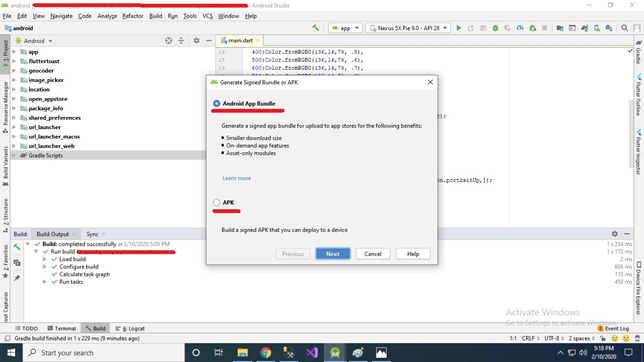Image resolution: width=644 pixels, height=362 pixels.
Task: Expand the Run tasks build node
Action: [44, 282]
